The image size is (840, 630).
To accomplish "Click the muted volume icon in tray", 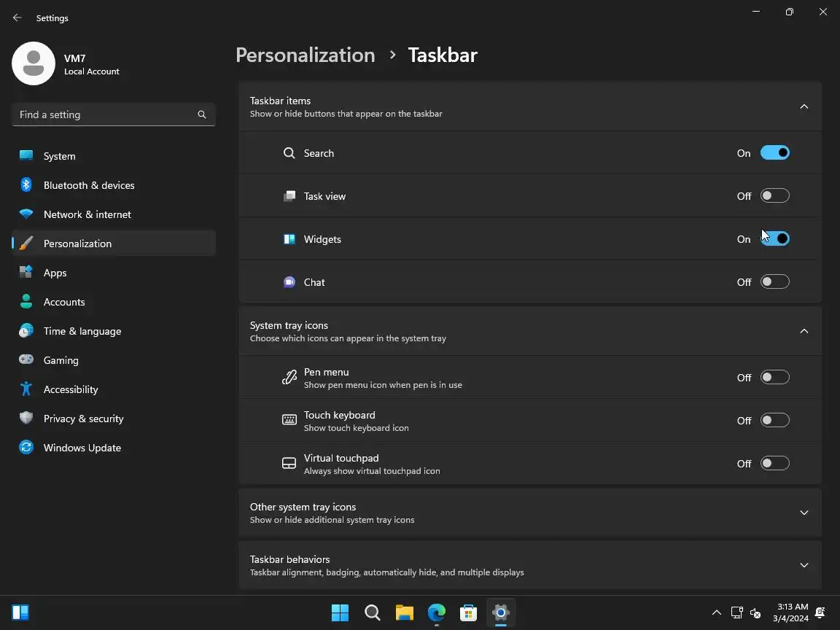I will (755, 612).
